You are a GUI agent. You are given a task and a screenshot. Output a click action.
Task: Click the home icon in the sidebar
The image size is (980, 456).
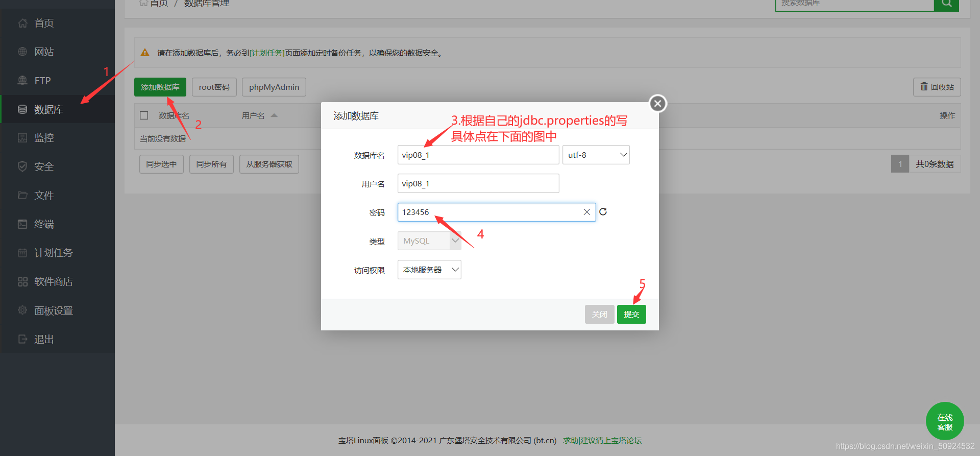22,23
